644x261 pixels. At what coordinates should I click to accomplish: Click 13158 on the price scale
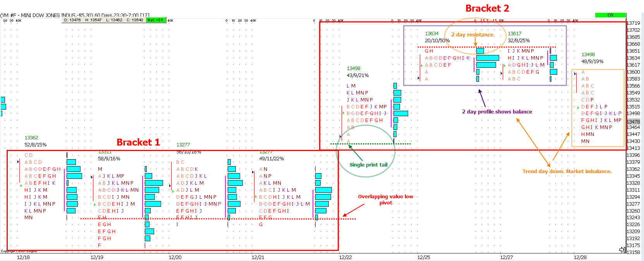pyautogui.click(x=634, y=252)
